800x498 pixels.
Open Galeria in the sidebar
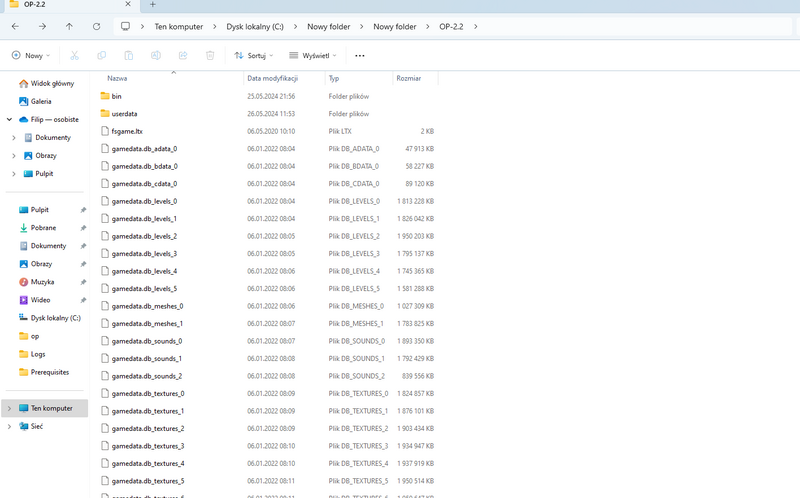pos(40,101)
